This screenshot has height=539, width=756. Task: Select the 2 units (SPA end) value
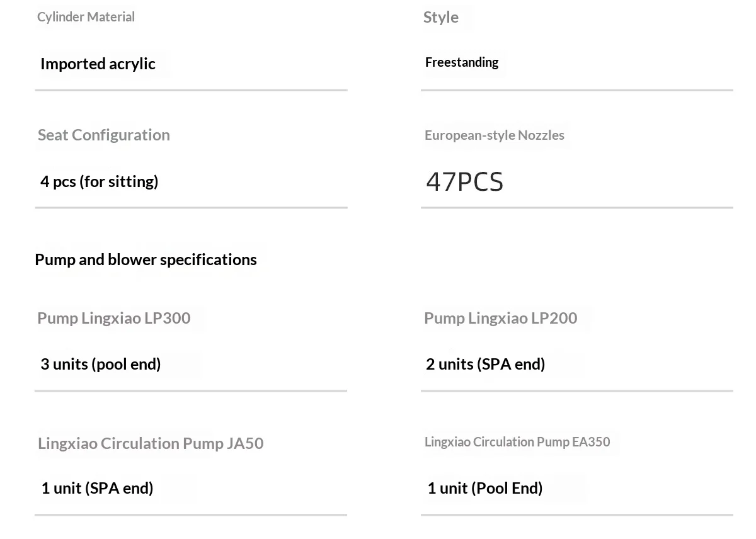(x=486, y=364)
